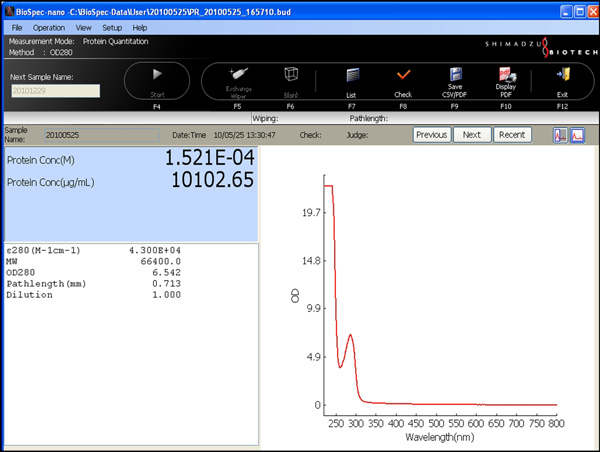Open the Display PDF icon
This screenshot has width=600, height=452.
(506, 74)
